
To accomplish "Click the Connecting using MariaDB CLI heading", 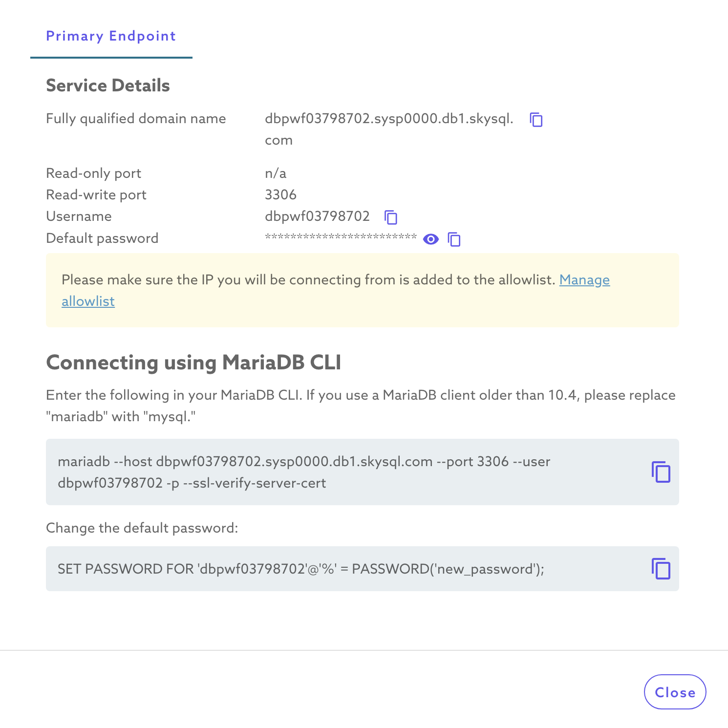I will pos(193,363).
